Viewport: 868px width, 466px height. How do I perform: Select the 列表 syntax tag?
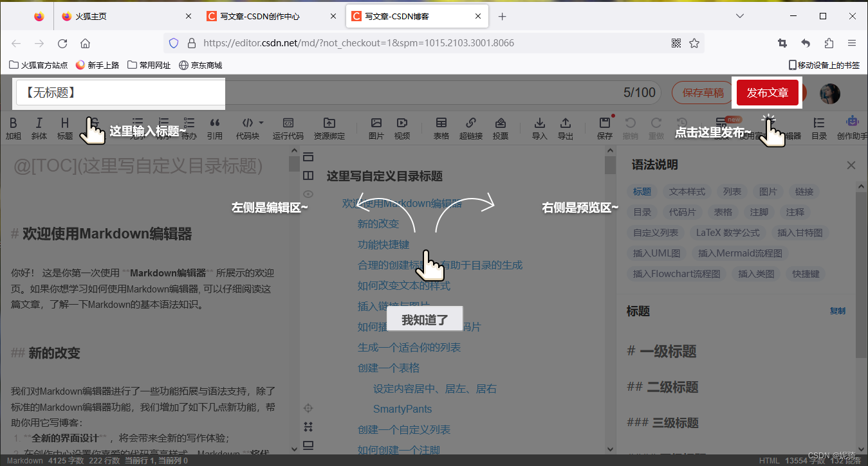tap(732, 192)
